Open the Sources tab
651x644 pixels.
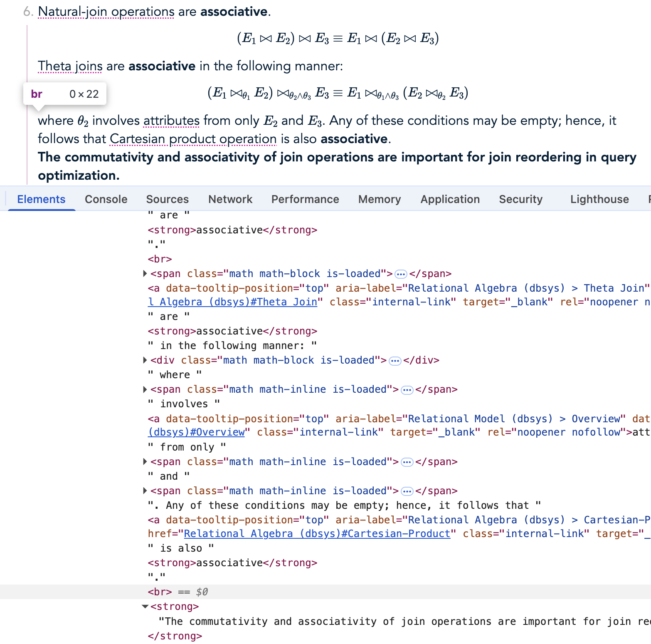tap(167, 199)
